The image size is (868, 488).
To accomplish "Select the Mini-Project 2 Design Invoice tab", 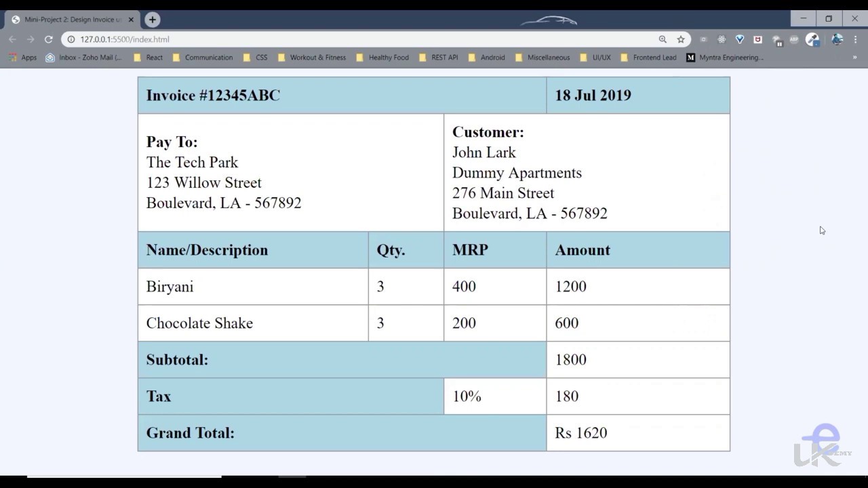I will [x=73, y=20].
